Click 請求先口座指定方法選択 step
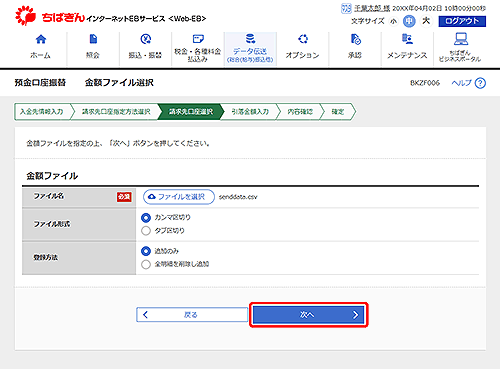This screenshot has height=369, width=500. (x=116, y=112)
